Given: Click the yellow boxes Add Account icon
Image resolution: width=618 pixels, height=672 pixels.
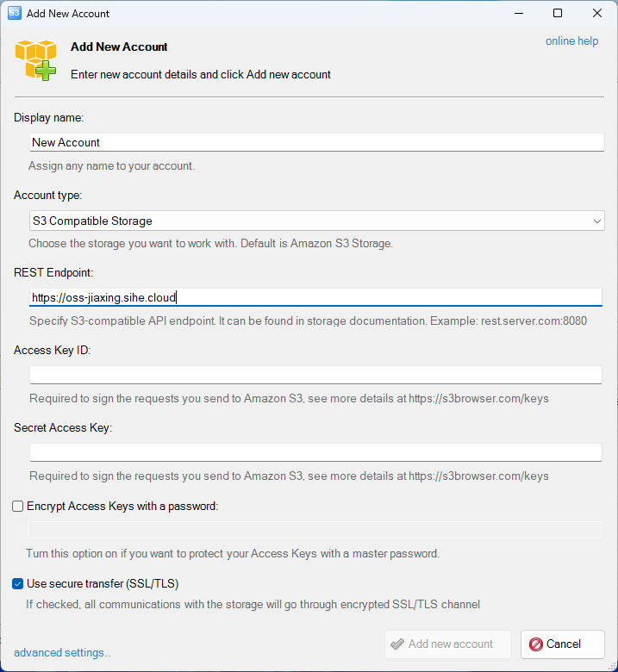Looking at the screenshot, I should click(35, 60).
